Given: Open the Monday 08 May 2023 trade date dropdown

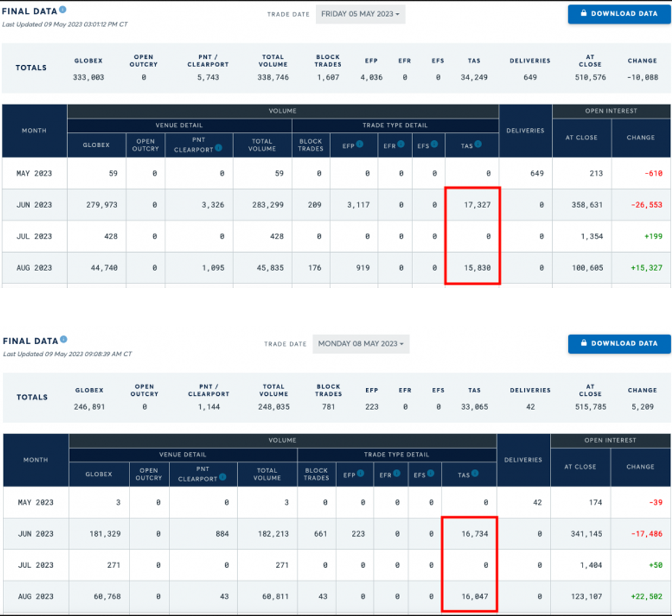Looking at the screenshot, I should point(361,344).
